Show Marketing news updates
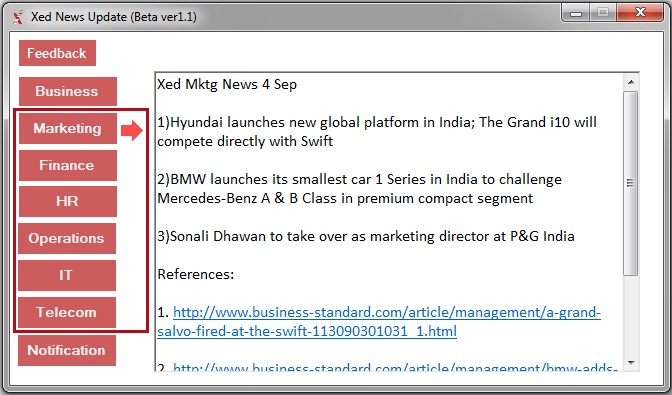Viewport: 672px width, 395px height. pos(68,129)
